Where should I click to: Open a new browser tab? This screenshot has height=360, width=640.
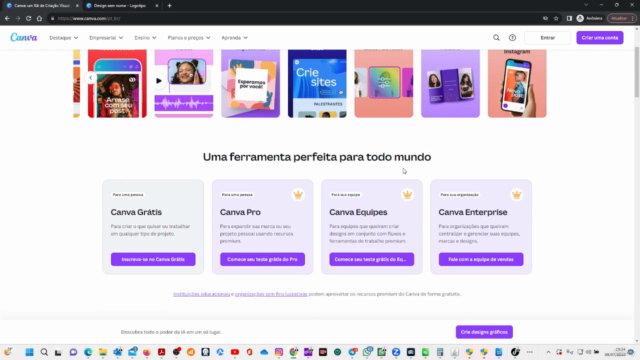169,6
